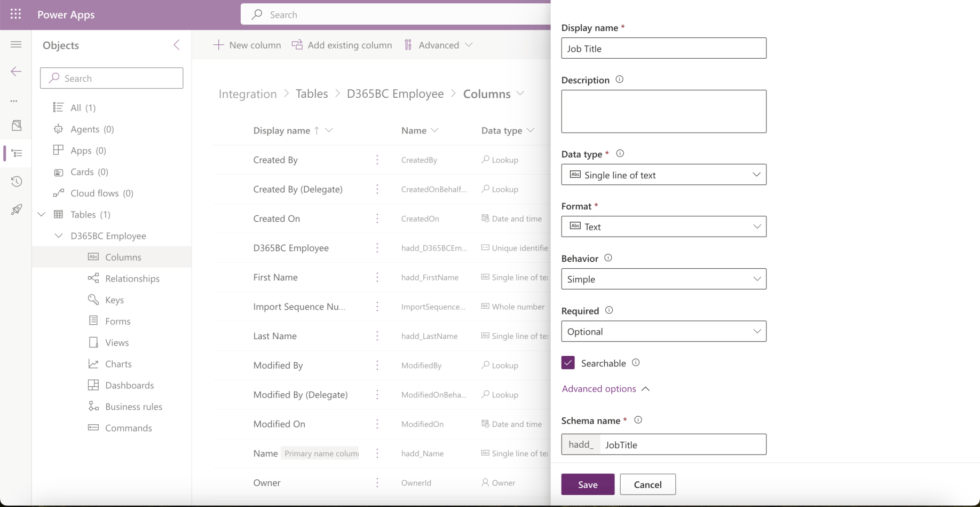Click the Display name text field
The width and height of the screenshot is (980, 507).
click(663, 48)
